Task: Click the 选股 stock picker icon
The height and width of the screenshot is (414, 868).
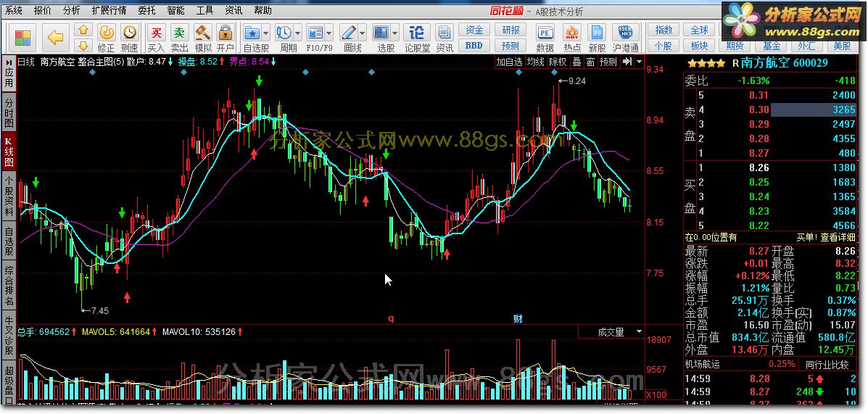Action: [381, 32]
